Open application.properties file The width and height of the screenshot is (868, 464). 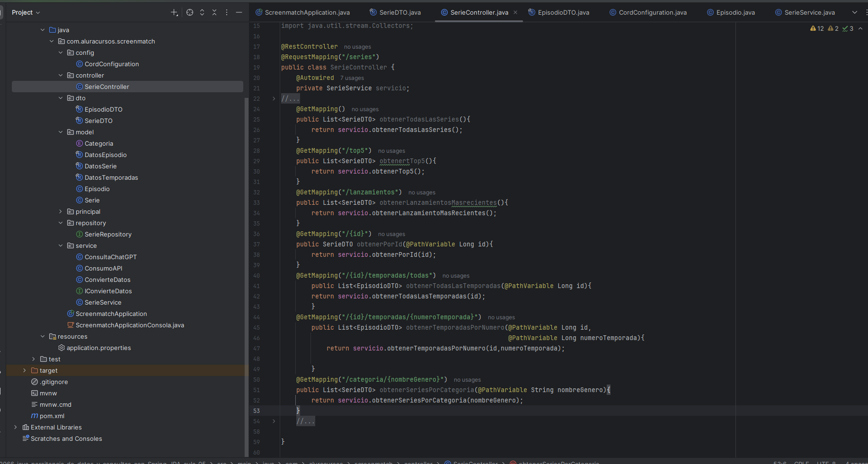pyautogui.click(x=98, y=348)
